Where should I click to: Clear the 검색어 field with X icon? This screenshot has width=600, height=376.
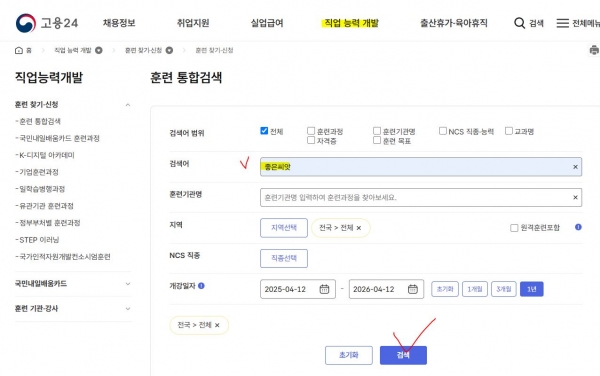[575, 167]
